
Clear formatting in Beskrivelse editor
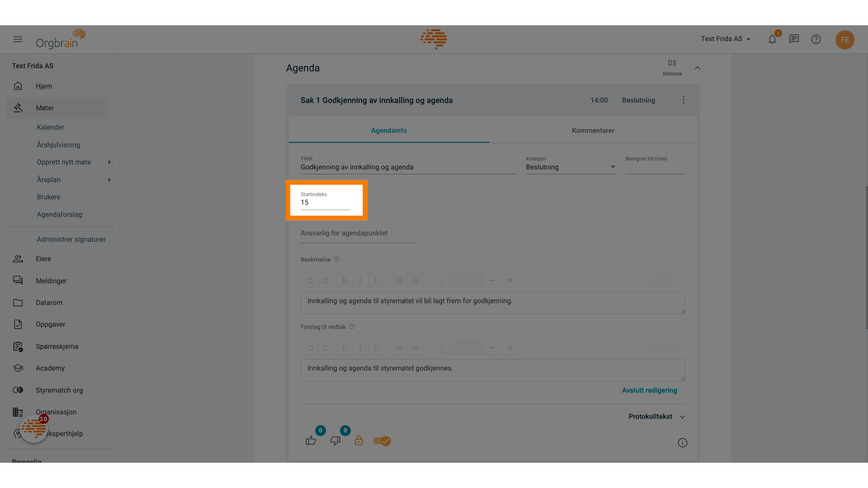tap(510, 281)
